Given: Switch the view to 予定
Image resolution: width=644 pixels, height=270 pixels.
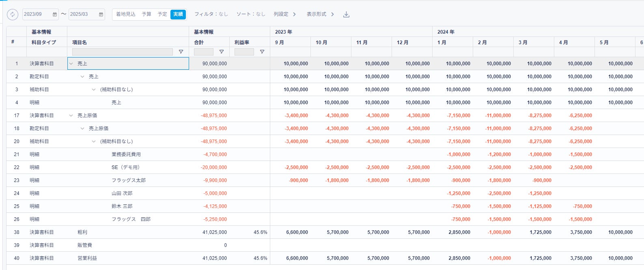Looking at the screenshot, I should click(x=162, y=14).
